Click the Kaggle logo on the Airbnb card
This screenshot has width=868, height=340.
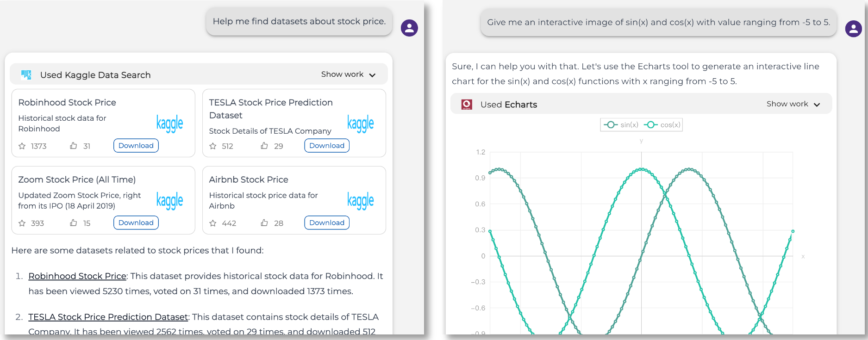click(x=360, y=201)
